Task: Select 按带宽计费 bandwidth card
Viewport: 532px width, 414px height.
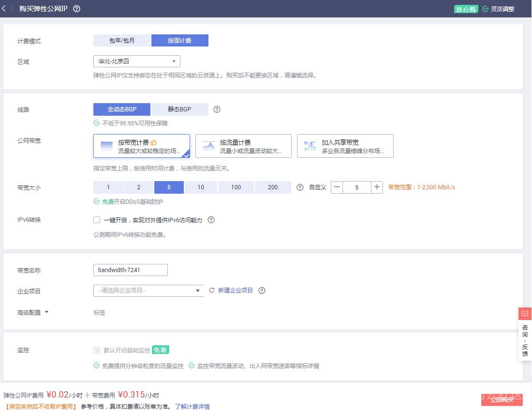Action: click(142, 146)
